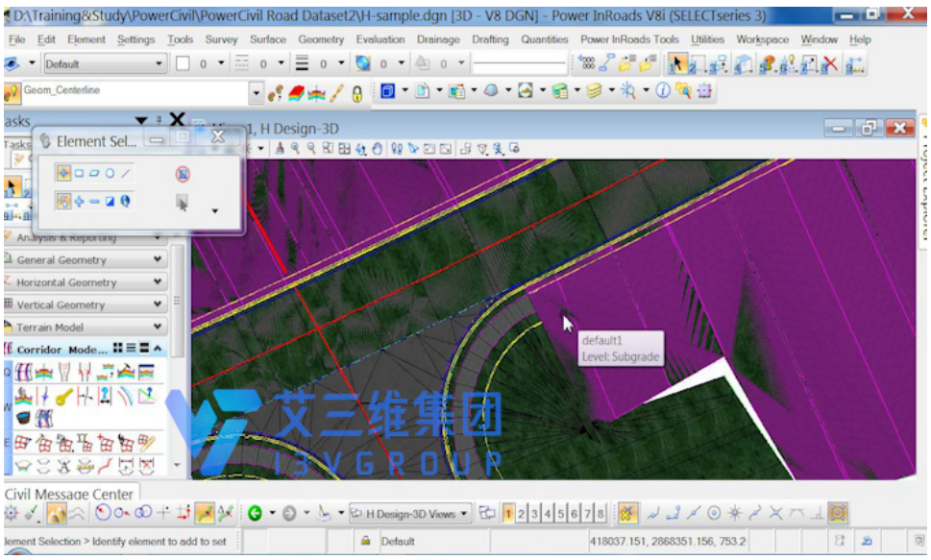
Task: Open the active level Default dropdown
Action: coord(105,63)
